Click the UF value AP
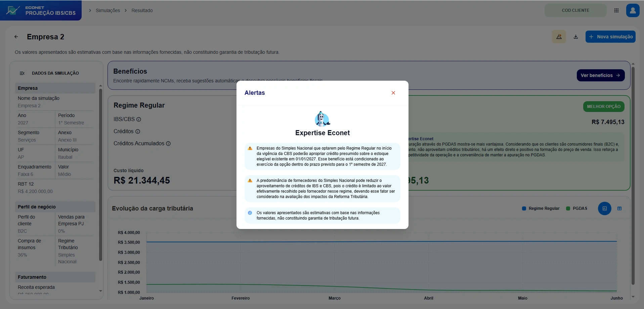The image size is (644, 309). click(x=21, y=157)
